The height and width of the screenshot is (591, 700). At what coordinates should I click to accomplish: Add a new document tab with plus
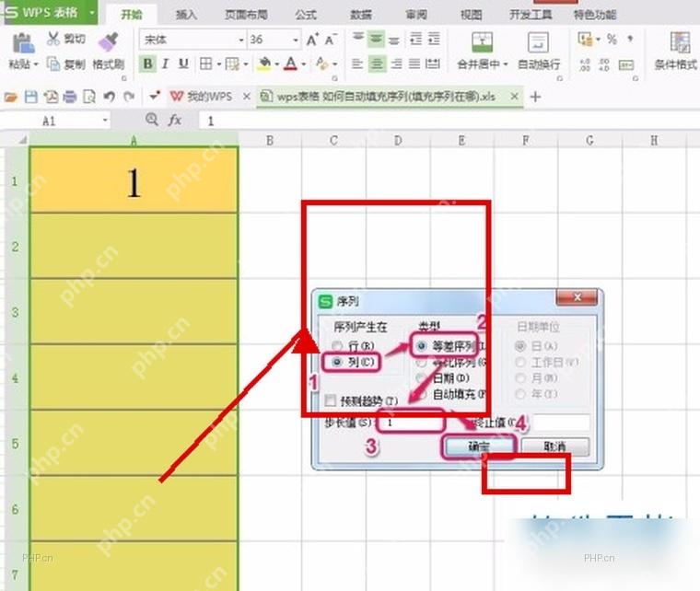[535, 97]
